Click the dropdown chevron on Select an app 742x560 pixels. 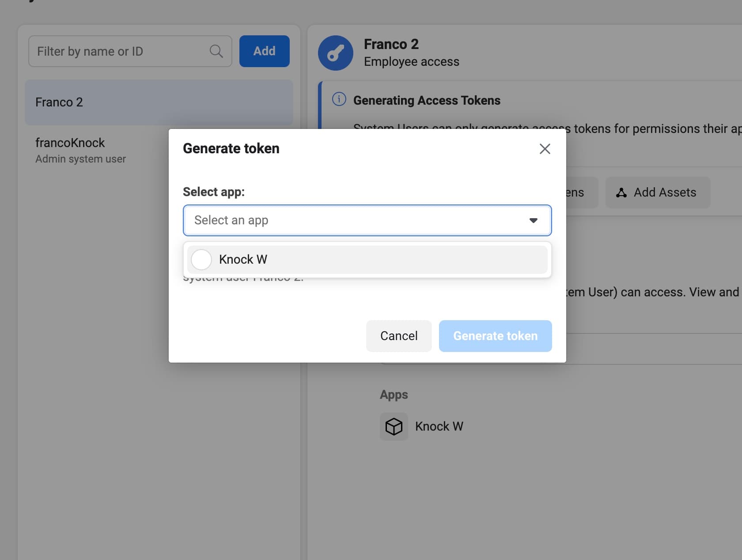click(x=534, y=220)
